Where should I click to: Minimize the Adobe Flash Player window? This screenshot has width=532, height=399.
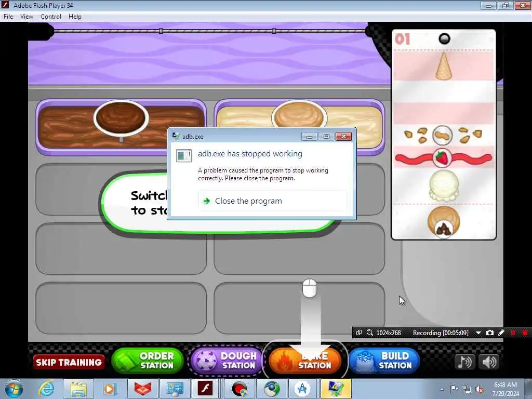(x=488, y=5)
